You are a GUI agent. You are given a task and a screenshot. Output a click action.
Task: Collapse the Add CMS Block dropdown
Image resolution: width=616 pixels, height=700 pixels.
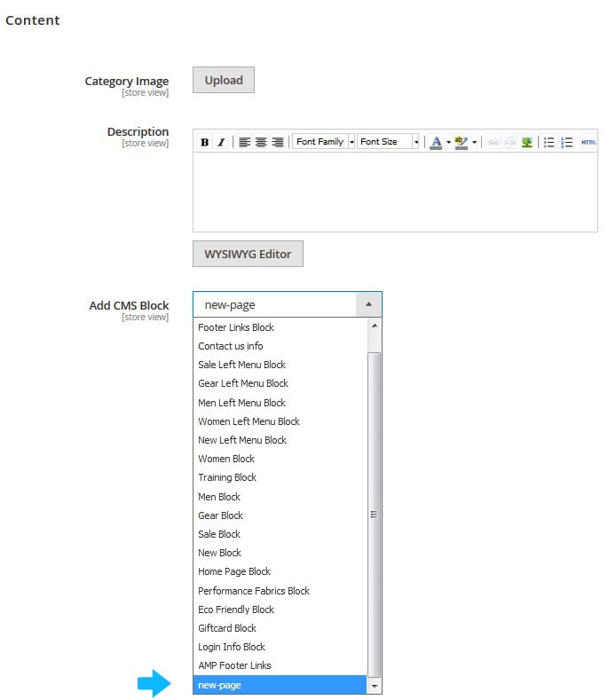coord(368,304)
